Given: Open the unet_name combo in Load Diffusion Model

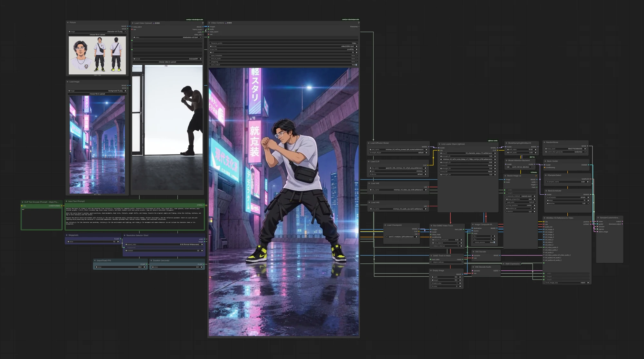Looking at the screenshot, I should point(398,150).
